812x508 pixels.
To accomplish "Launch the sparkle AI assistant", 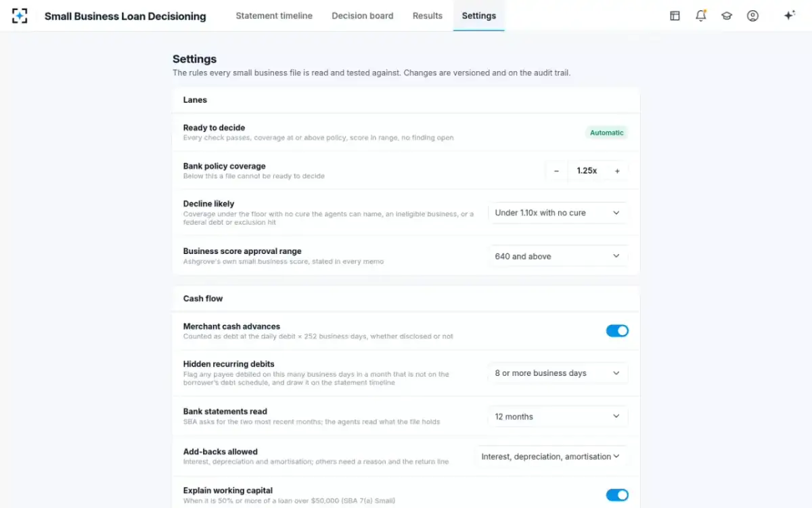I will tap(789, 16).
